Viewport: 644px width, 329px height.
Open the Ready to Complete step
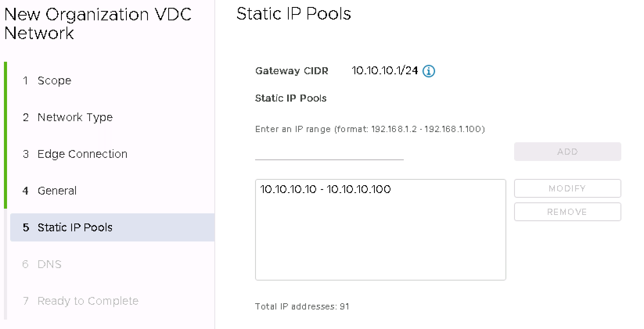pos(88,301)
